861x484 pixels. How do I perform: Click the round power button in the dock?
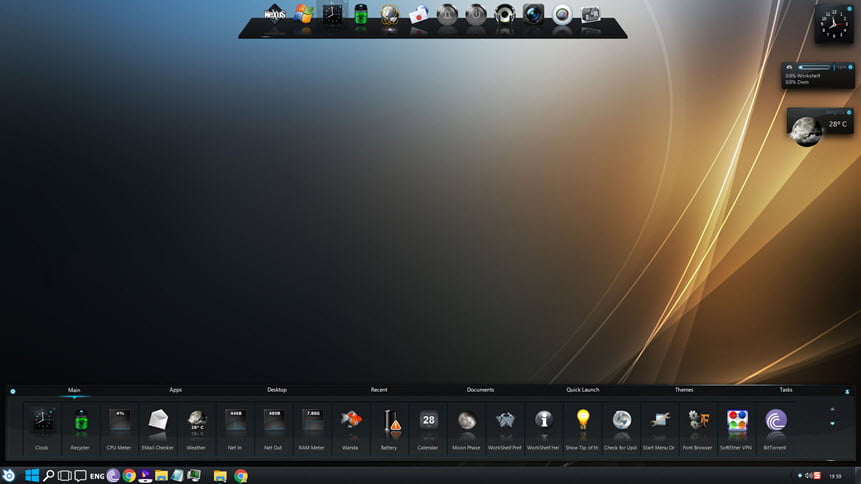476,14
